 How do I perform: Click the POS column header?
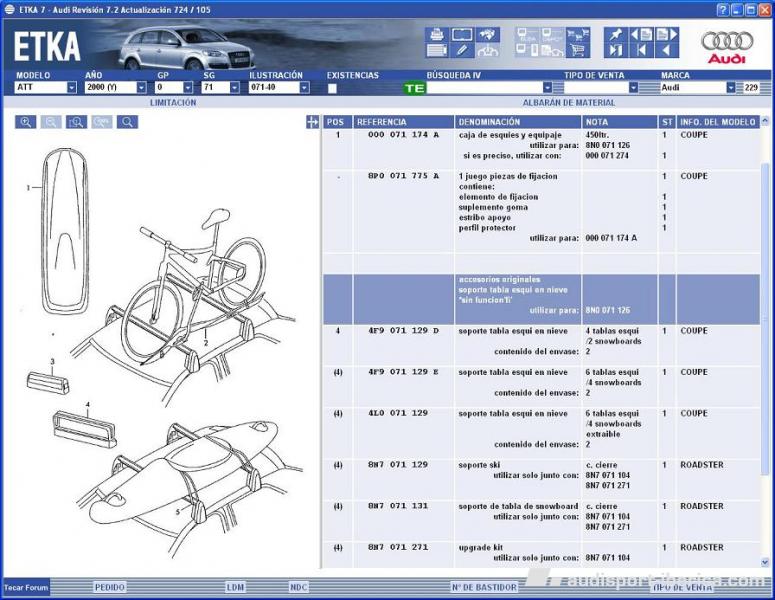click(x=338, y=122)
